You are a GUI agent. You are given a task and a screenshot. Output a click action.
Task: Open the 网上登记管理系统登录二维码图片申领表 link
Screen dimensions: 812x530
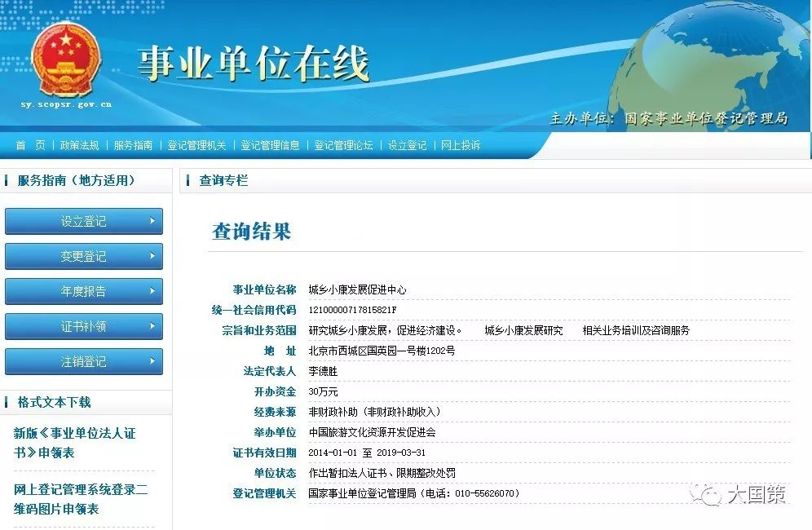[x=82, y=499]
